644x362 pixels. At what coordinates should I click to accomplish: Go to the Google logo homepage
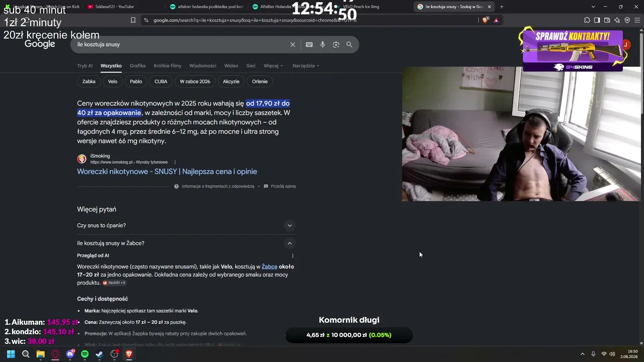[x=40, y=44]
